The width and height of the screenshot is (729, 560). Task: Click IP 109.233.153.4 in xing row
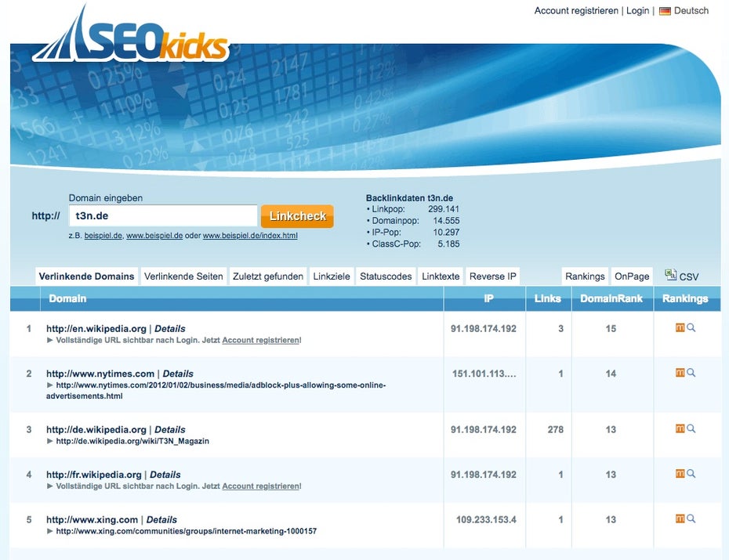(x=486, y=519)
